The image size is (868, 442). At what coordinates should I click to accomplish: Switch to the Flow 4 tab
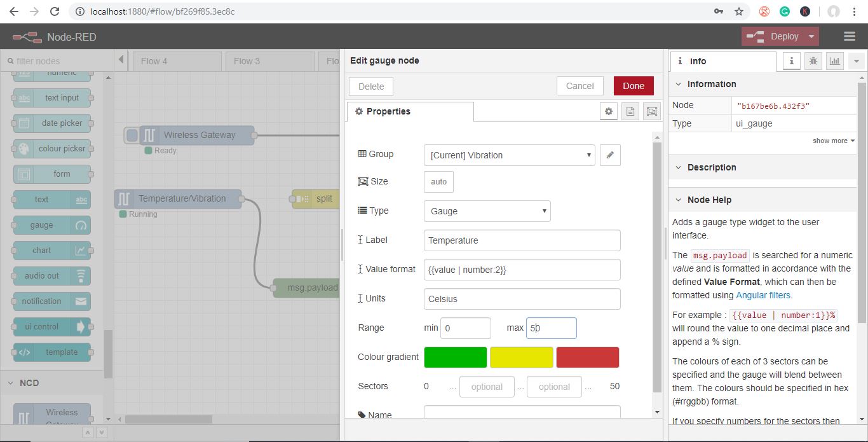coord(177,61)
